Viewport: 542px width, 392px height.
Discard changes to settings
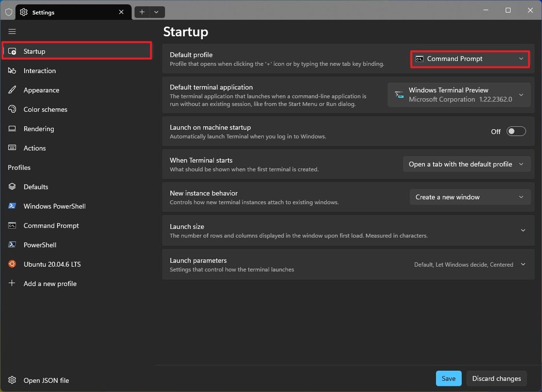497,378
